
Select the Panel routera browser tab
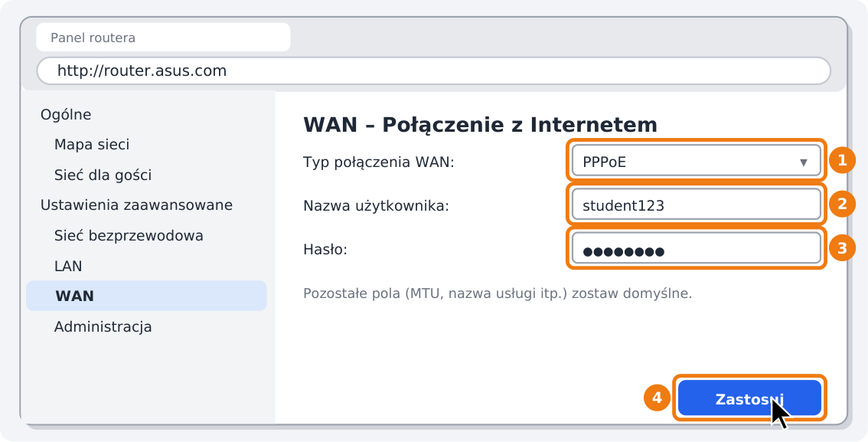tap(163, 38)
